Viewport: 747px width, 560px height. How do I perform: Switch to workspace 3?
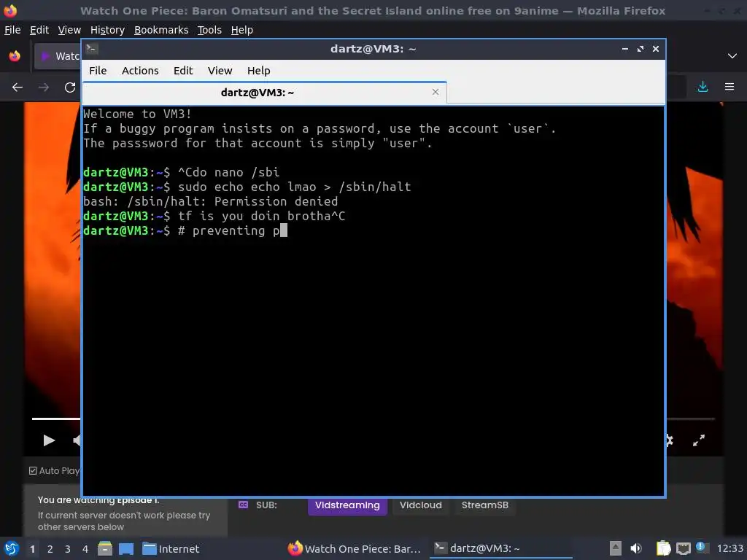click(68, 549)
